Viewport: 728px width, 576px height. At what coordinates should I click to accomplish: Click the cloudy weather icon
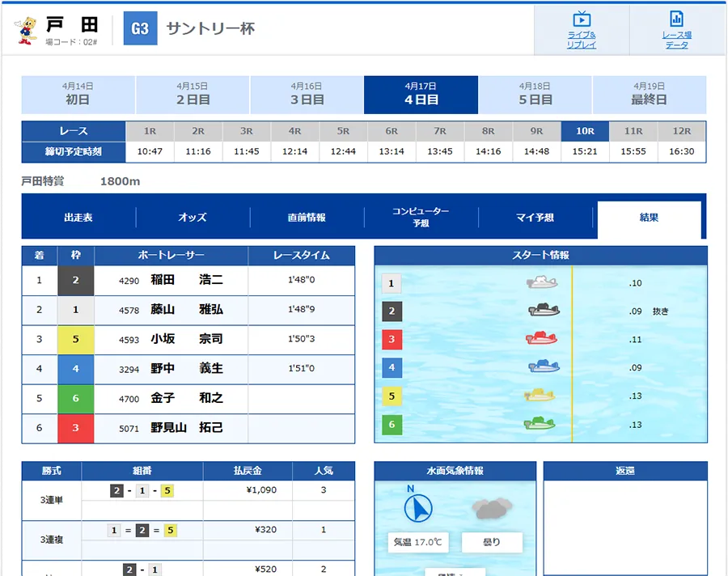492,508
